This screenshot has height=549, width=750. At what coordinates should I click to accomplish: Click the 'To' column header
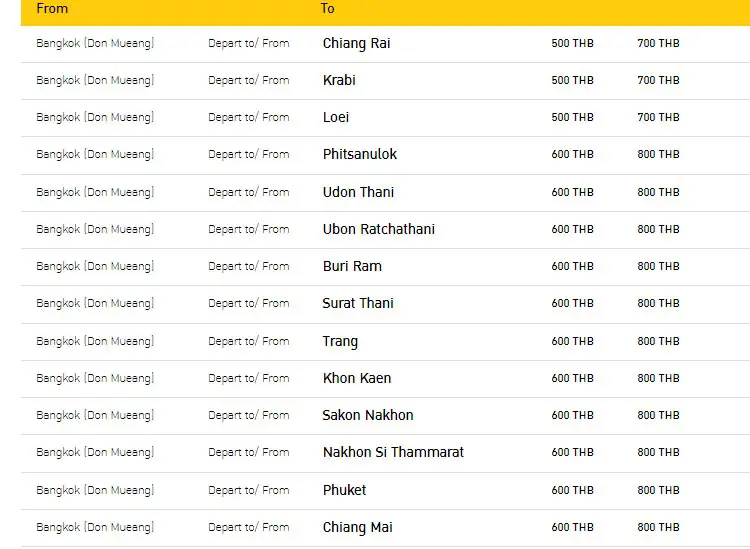pyautogui.click(x=328, y=9)
